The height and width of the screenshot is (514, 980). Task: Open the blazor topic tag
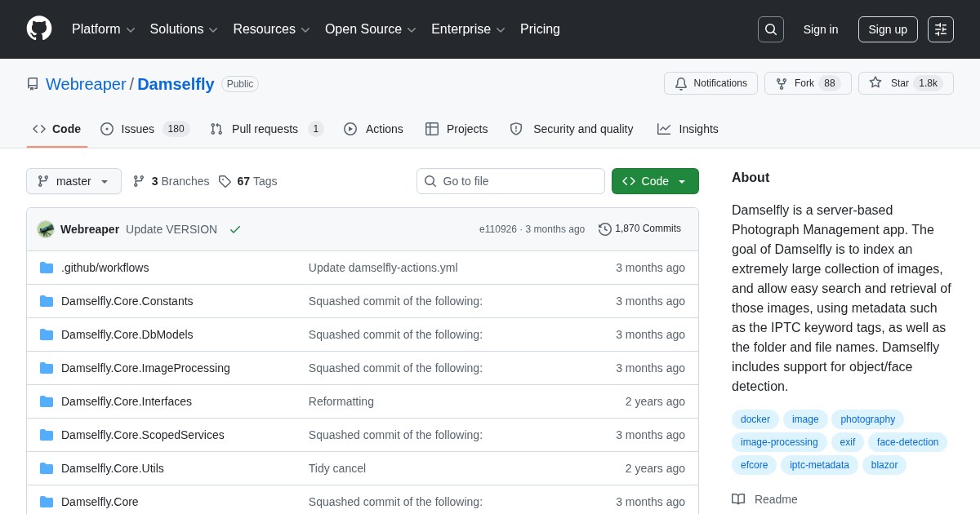click(x=884, y=465)
